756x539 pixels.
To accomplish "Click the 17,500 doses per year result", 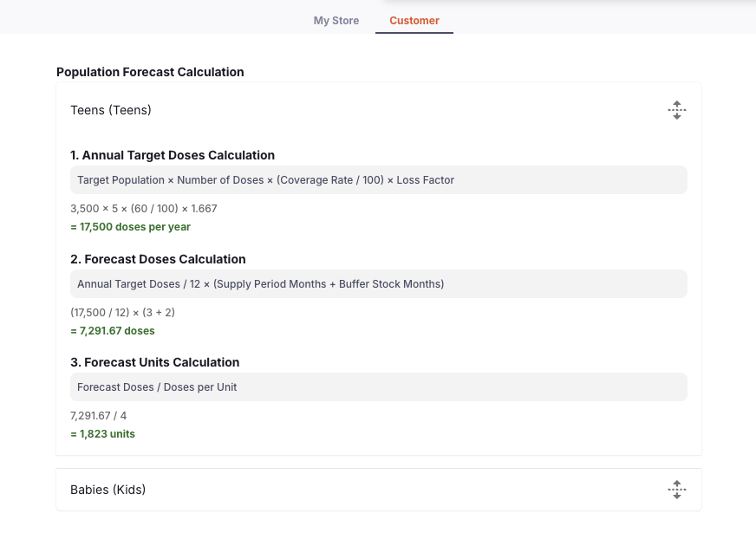I will tap(130, 226).
